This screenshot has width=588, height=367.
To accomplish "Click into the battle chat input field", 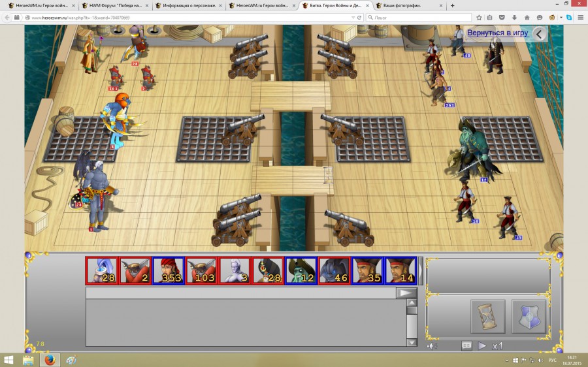I will pos(240,293).
